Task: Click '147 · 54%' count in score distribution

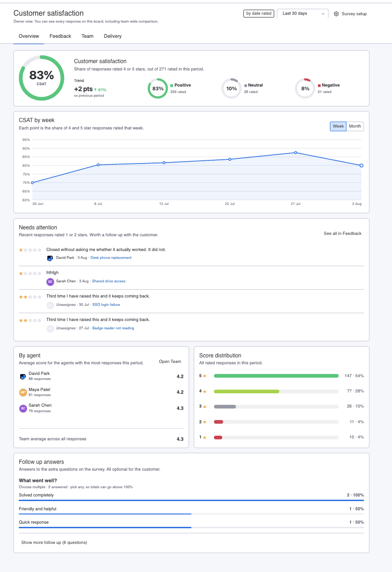Action: click(354, 376)
